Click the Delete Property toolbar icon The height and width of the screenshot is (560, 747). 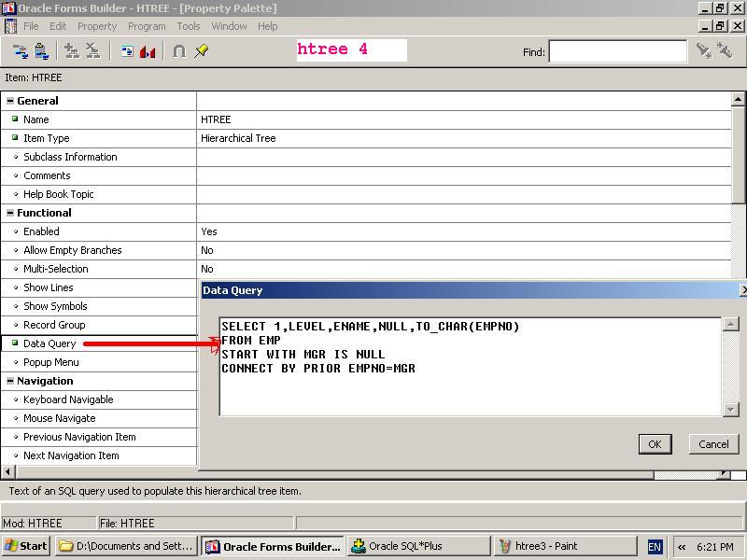coord(92,51)
